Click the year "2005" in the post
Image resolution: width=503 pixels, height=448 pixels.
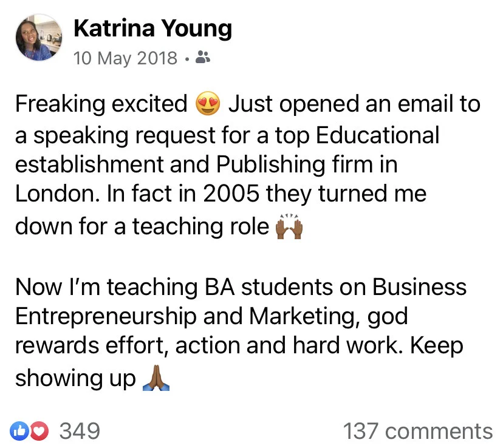[x=231, y=194]
